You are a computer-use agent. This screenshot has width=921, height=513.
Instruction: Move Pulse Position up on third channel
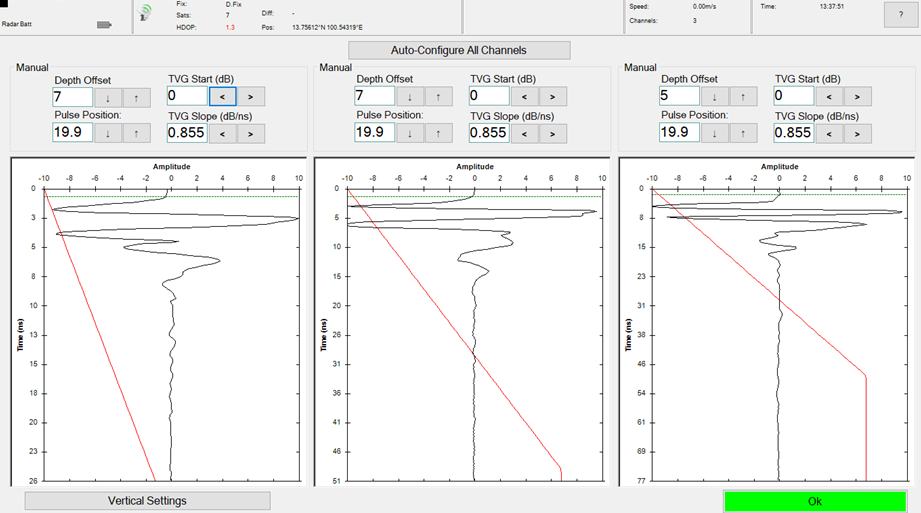click(x=743, y=133)
